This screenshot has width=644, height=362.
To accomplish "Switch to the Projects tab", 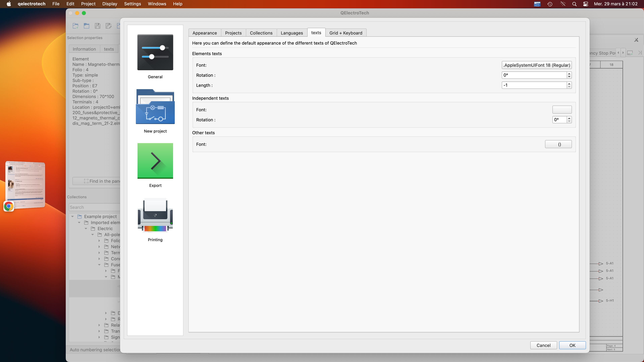I will (x=233, y=33).
